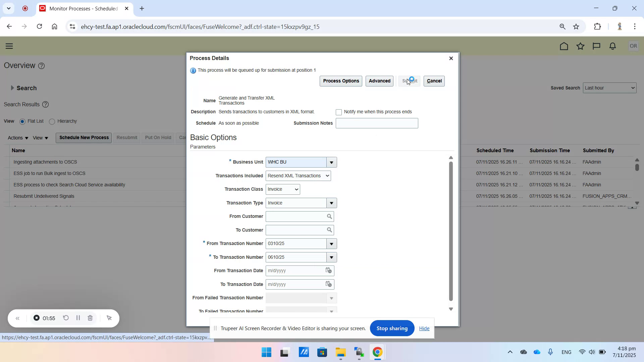Enable Notify me when this process ends

tap(339, 112)
